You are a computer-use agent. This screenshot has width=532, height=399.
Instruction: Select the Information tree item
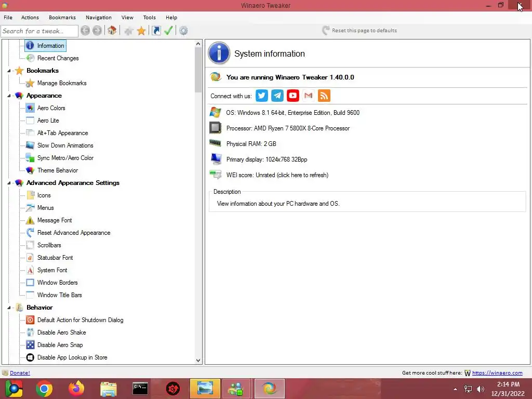[50, 46]
